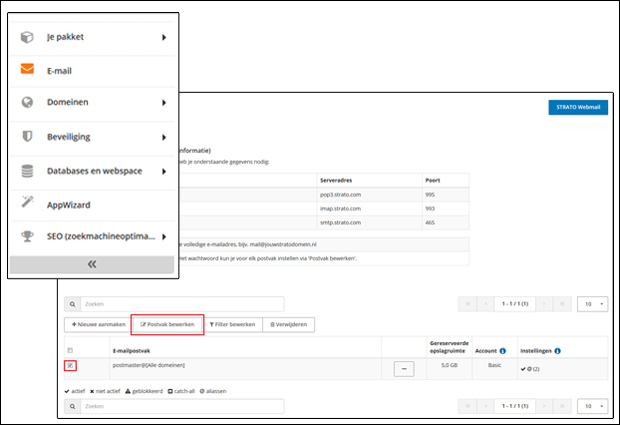Toggle the select-all checkbox in table header
The image size is (620, 425).
tap(69, 351)
